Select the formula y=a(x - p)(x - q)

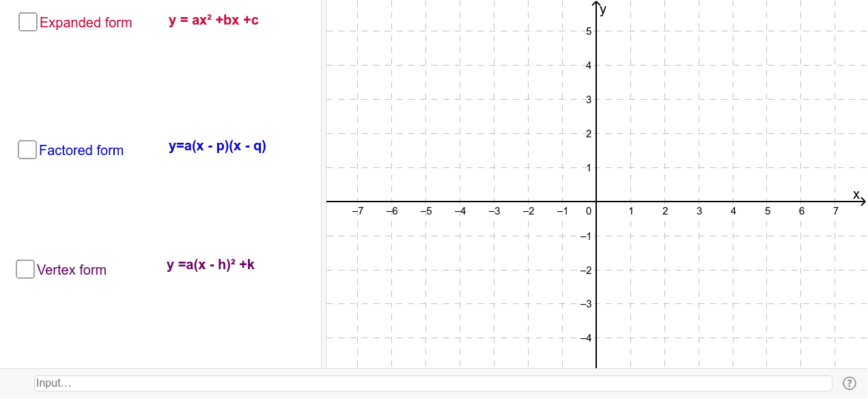[217, 146]
